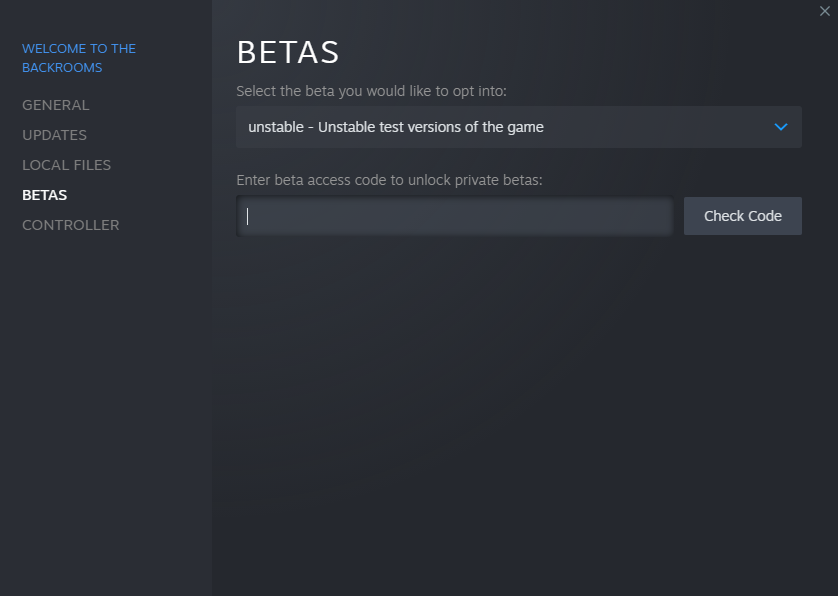Open the General settings tab
This screenshot has width=838, height=596.
[x=56, y=105]
